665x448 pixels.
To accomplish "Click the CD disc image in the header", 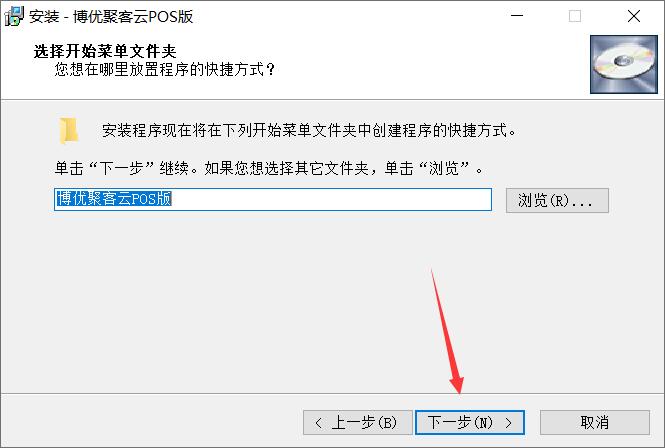I will point(623,64).
